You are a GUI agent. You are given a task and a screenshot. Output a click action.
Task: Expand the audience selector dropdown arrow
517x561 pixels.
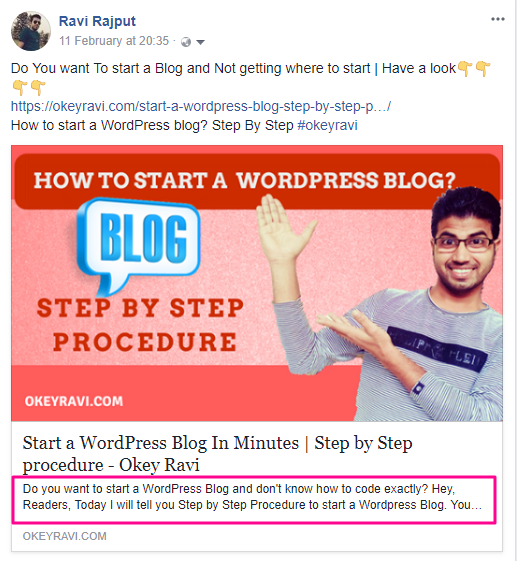200,43
